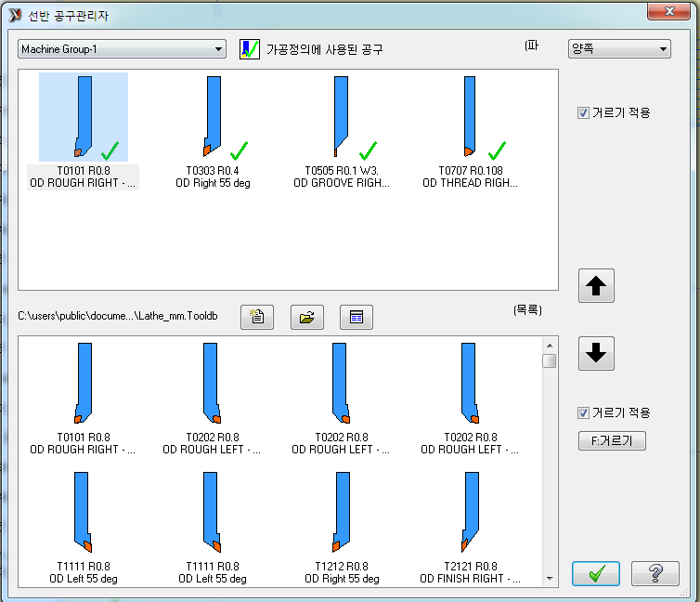Open the Machine Group-1 dropdown

(122, 49)
